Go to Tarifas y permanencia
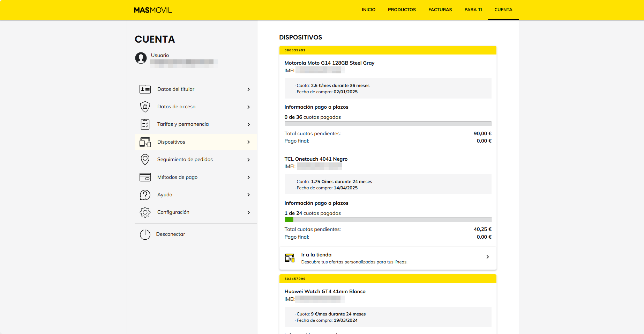Image resolution: width=644 pixels, height=334 pixels. click(x=196, y=124)
